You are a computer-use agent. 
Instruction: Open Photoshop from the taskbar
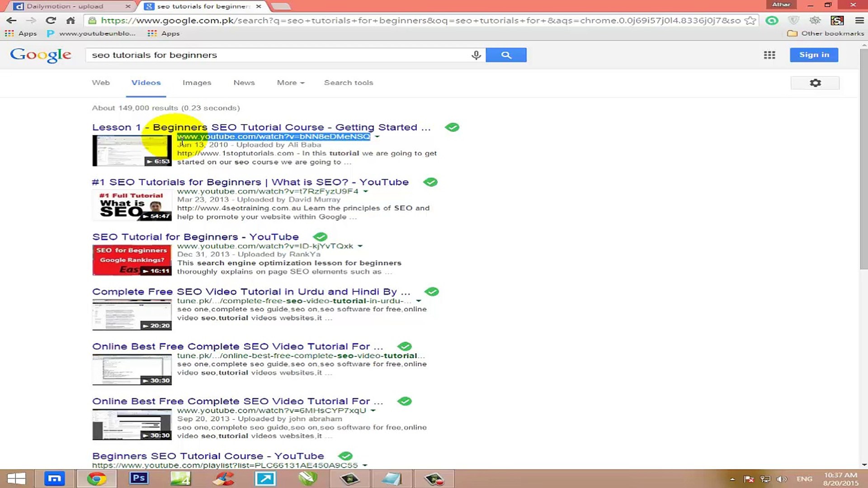click(139, 478)
